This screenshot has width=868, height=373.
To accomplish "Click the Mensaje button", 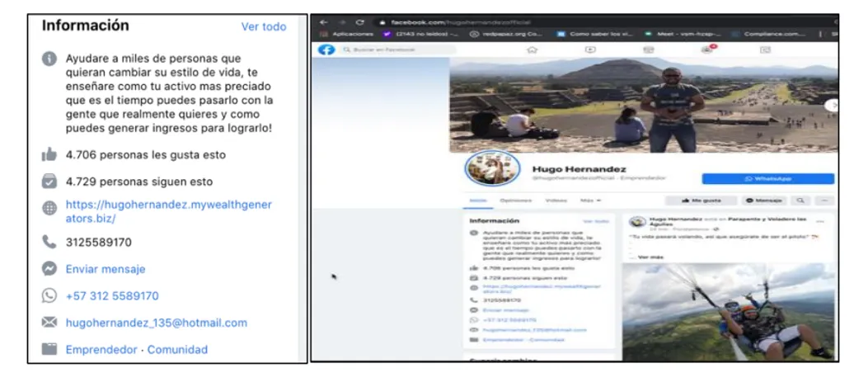I will tap(763, 201).
